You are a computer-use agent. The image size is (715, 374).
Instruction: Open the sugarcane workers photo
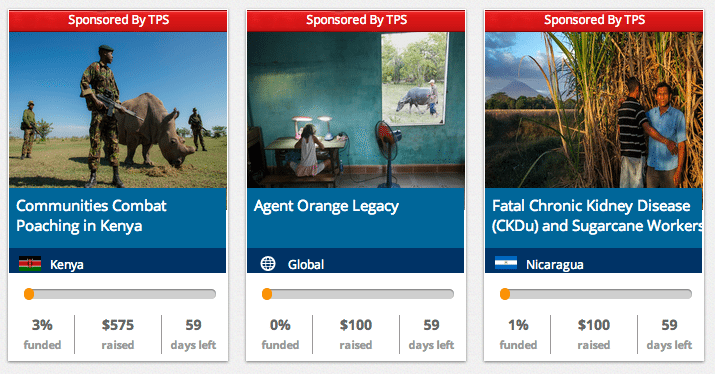pos(594,110)
